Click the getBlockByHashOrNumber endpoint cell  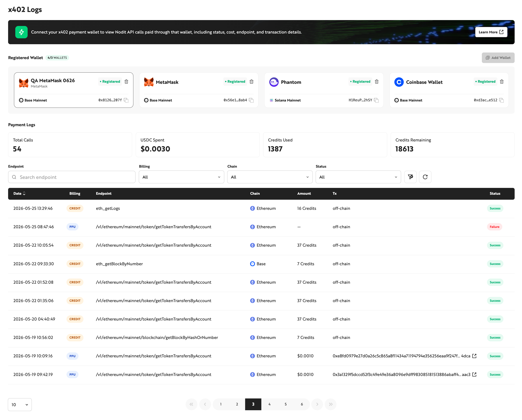pyautogui.click(x=157, y=337)
